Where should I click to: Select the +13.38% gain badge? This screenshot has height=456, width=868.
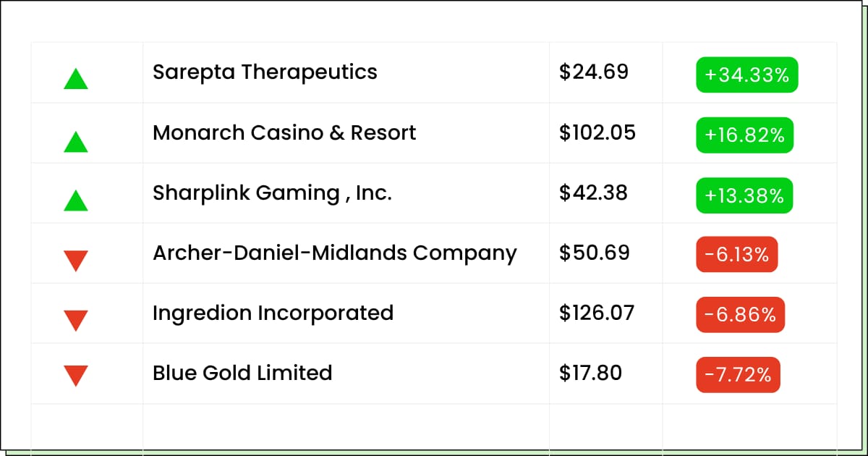click(x=744, y=195)
